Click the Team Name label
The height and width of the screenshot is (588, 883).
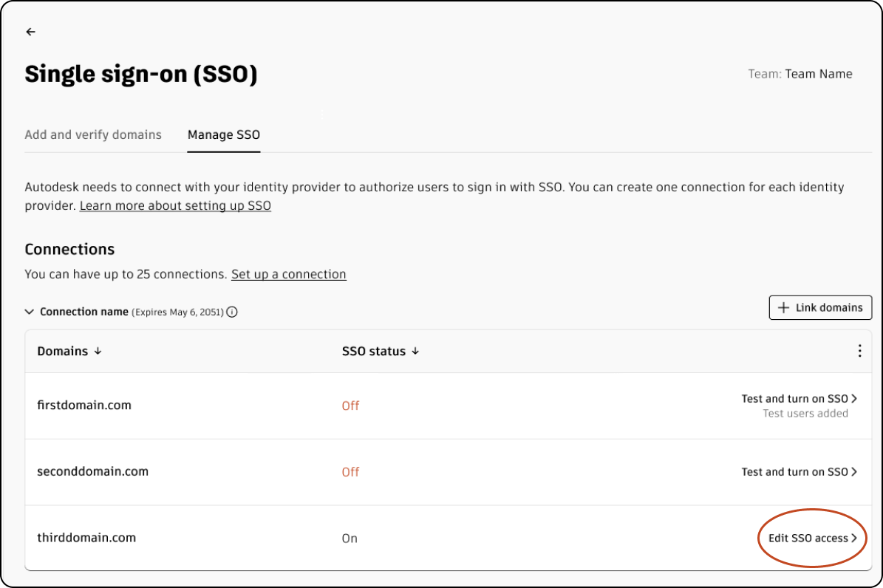point(818,74)
